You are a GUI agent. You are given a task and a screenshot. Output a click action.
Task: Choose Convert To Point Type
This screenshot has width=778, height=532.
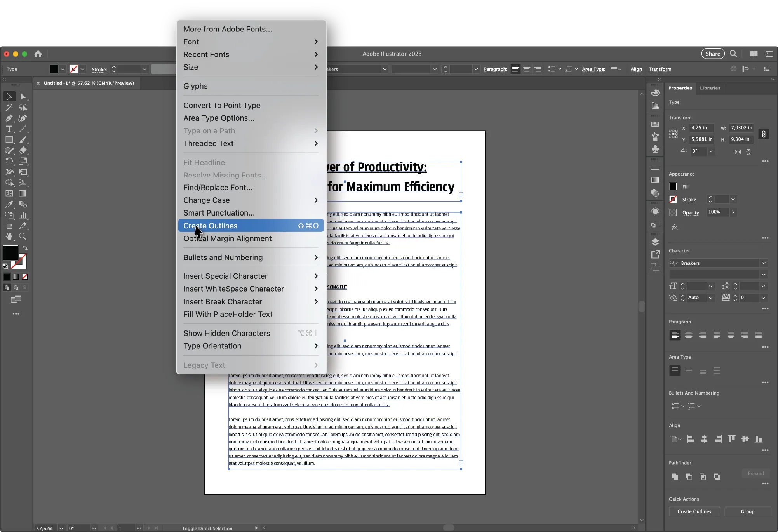coord(251,105)
